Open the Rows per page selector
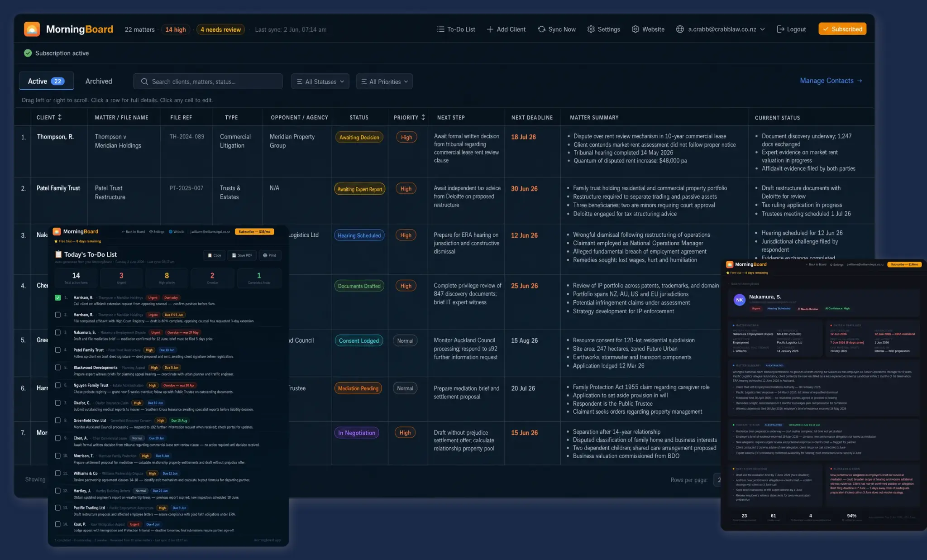 (717, 480)
